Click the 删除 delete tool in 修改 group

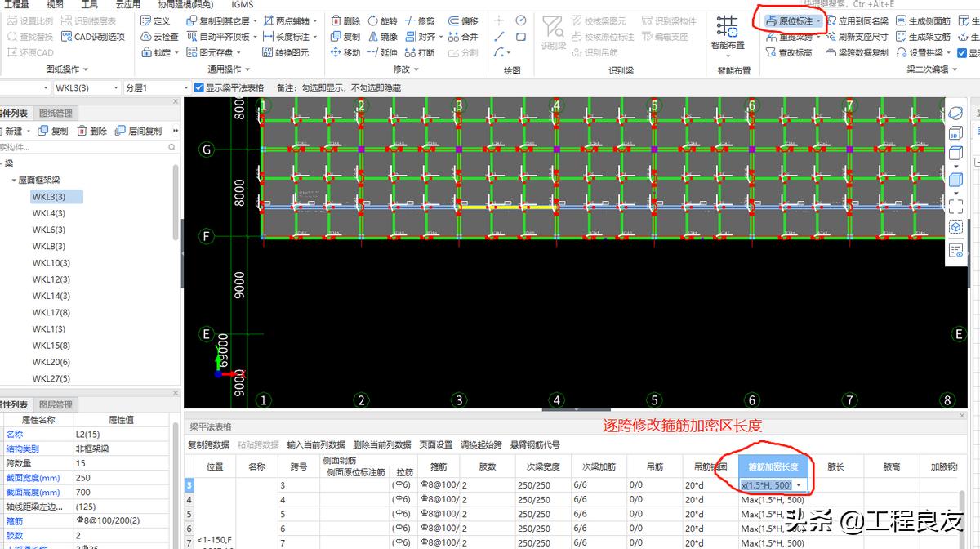[x=345, y=20]
